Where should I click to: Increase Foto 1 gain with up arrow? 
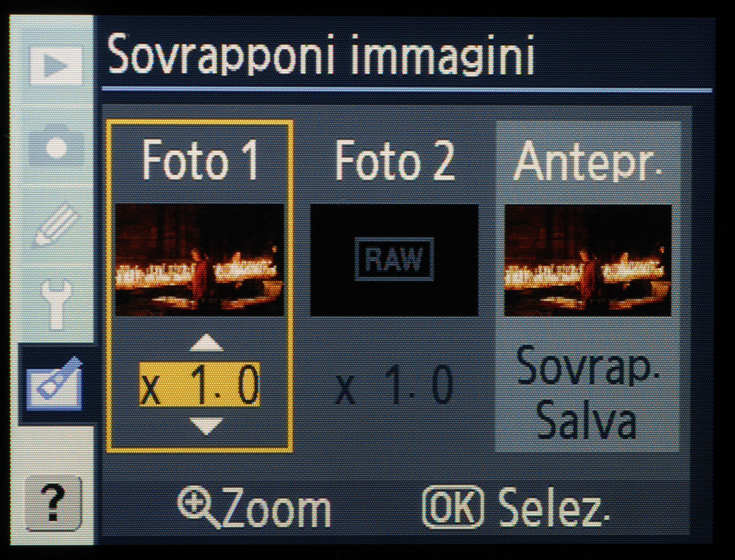pyautogui.click(x=206, y=343)
